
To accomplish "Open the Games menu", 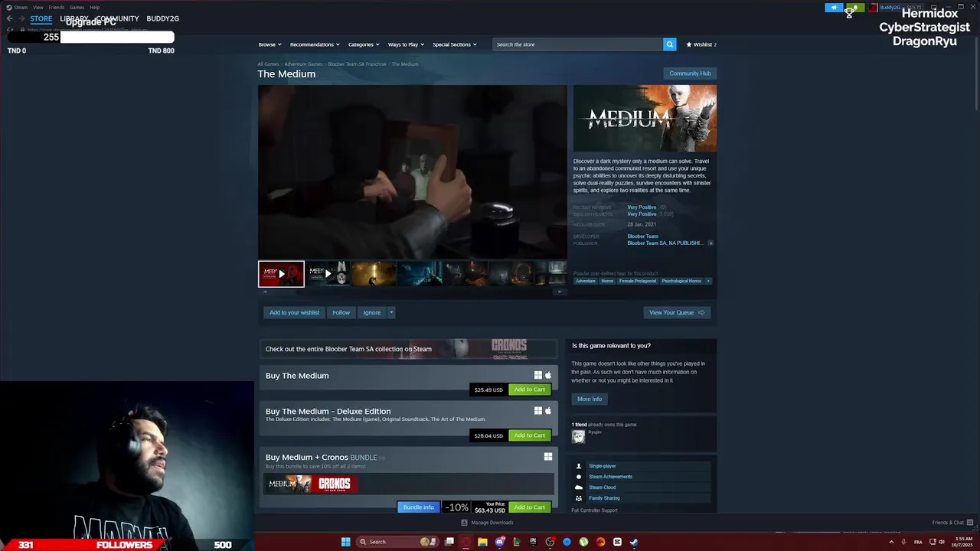I will (77, 7).
